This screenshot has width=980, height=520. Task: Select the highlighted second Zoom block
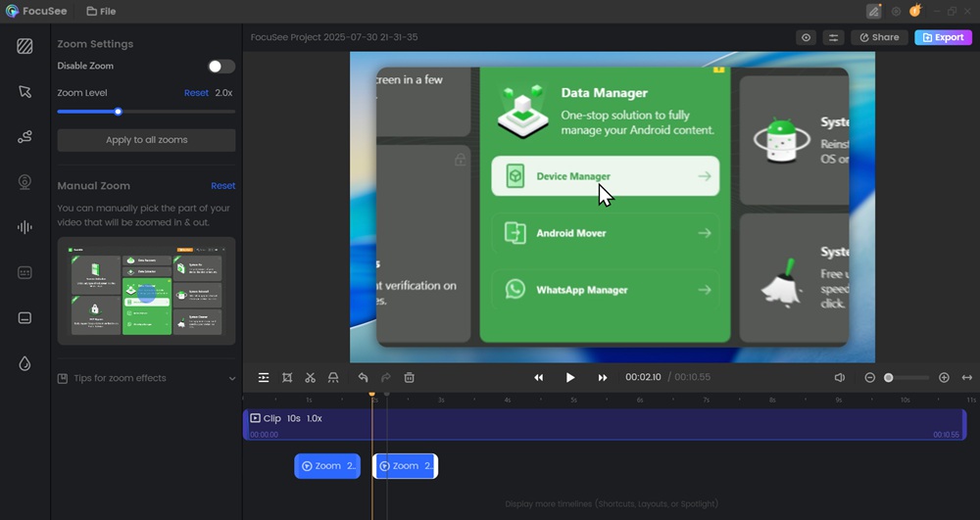coord(405,466)
